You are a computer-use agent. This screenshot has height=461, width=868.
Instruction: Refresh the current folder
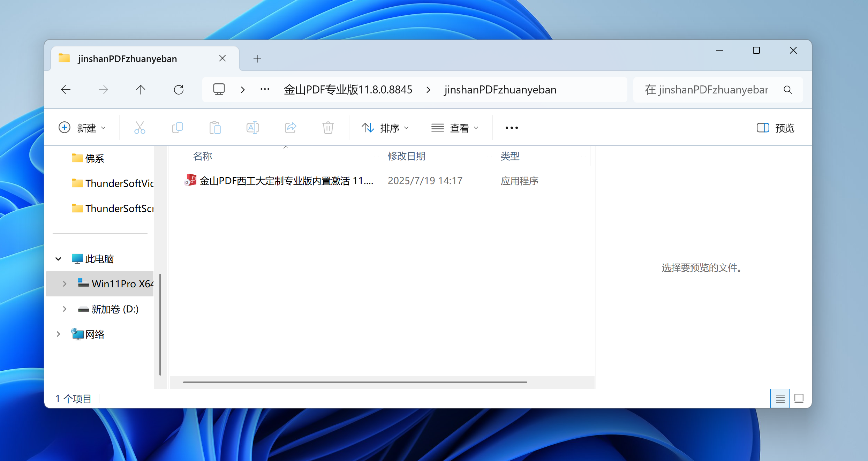click(179, 90)
